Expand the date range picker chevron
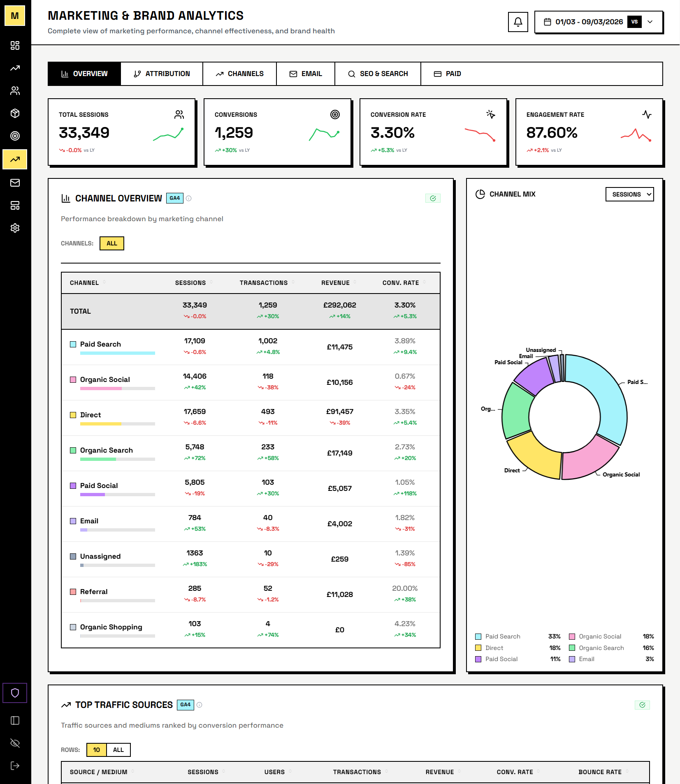This screenshot has width=680, height=784. pyautogui.click(x=650, y=22)
